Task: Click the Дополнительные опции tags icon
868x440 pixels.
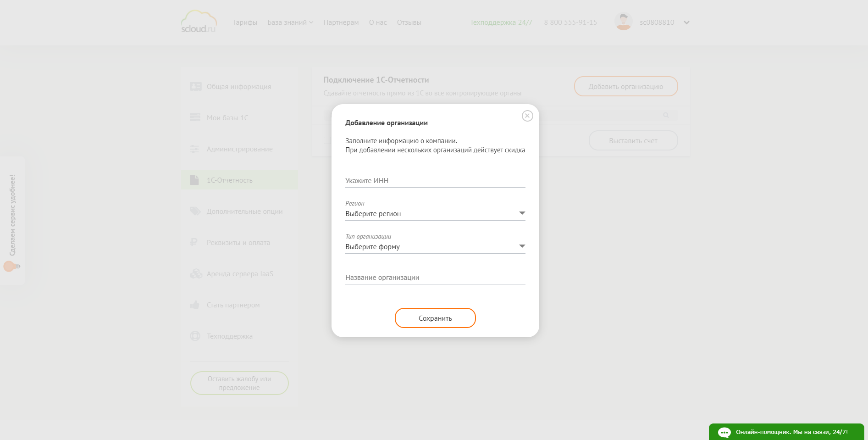Action: coord(195,211)
